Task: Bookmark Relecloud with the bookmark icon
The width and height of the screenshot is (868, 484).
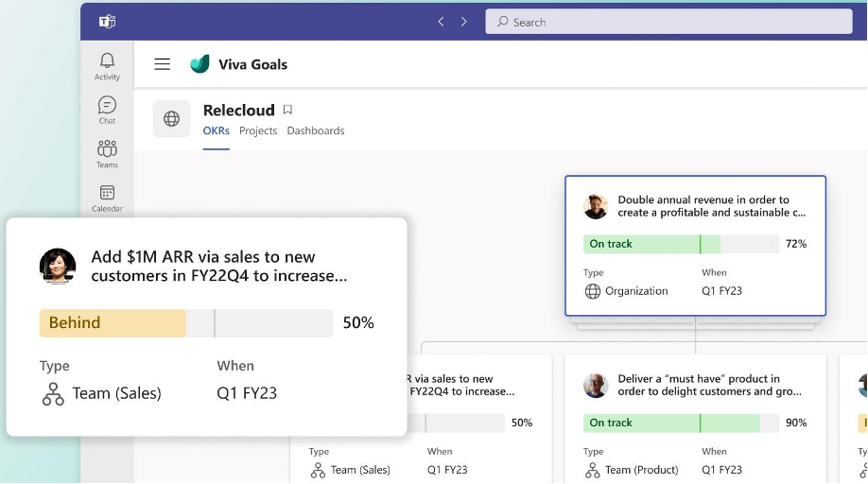Action: 287,110
